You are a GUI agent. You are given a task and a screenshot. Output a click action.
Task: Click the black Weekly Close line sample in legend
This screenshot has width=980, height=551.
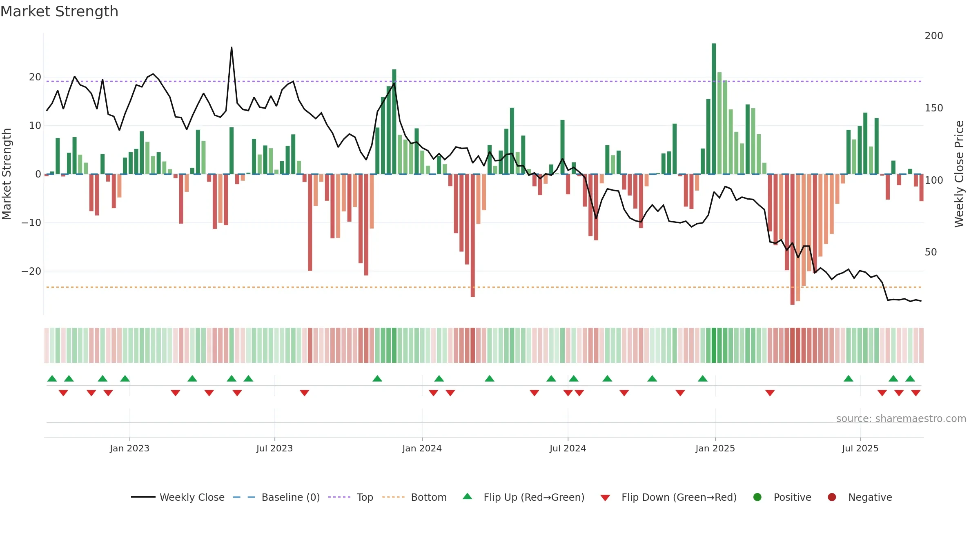click(143, 497)
